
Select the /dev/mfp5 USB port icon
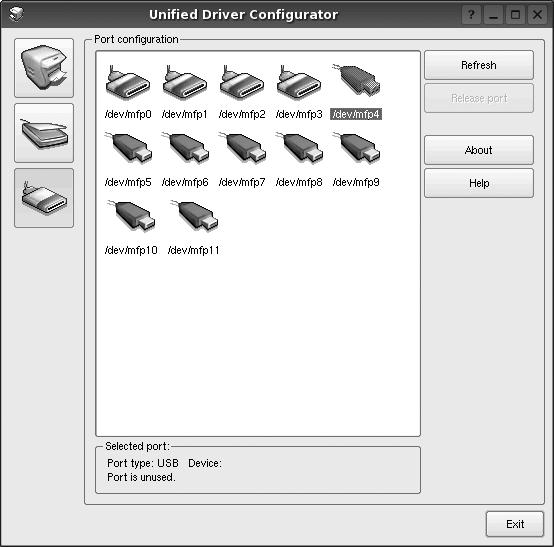click(128, 148)
